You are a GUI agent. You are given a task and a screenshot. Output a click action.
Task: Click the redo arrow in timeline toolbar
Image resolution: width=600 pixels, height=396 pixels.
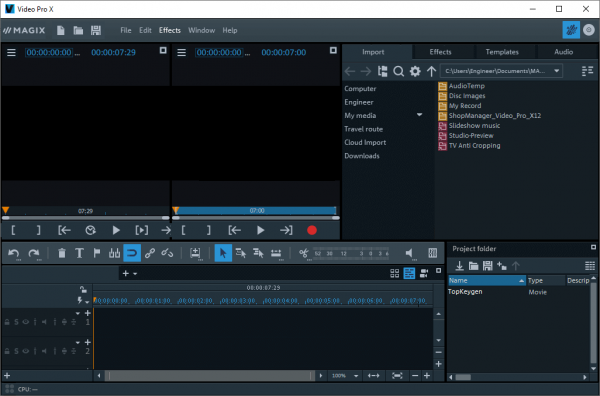coord(34,253)
